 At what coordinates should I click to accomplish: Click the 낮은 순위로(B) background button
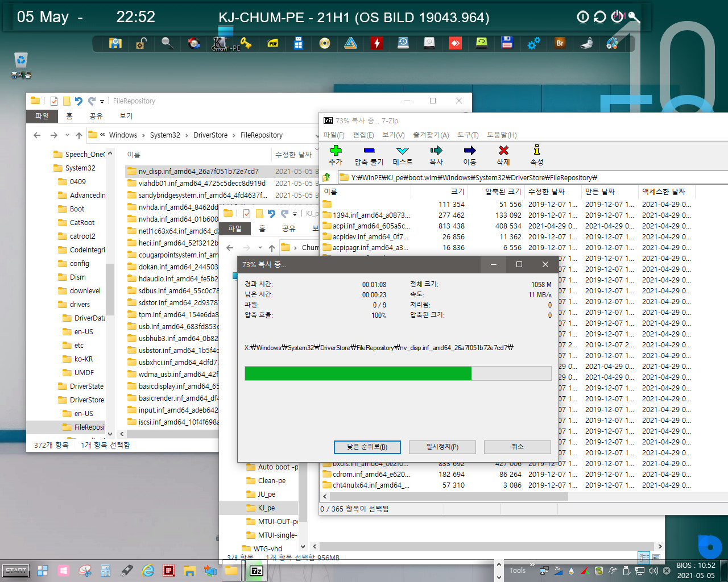367,447
